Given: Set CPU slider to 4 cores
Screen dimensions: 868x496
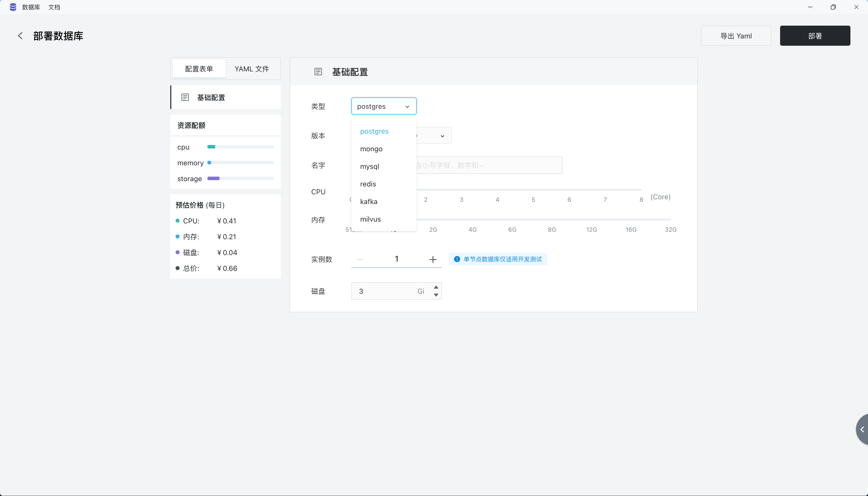Looking at the screenshot, I should coord(497,190).
